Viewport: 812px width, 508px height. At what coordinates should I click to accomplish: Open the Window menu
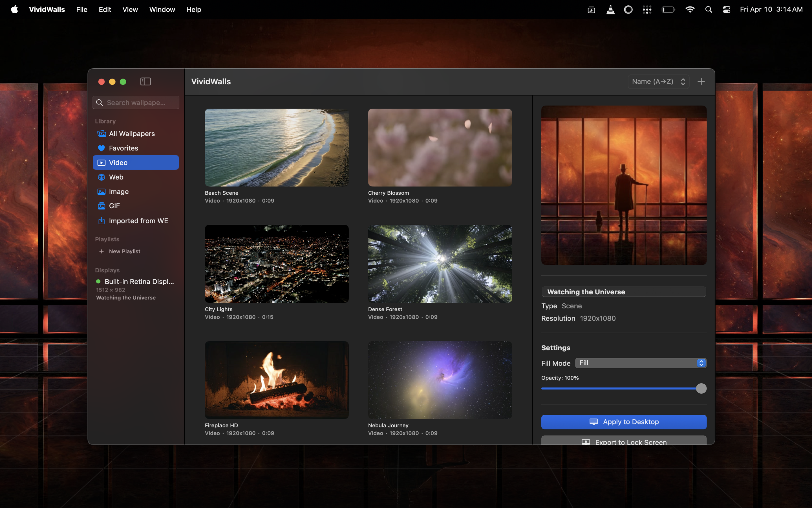(x=162, y=9)
